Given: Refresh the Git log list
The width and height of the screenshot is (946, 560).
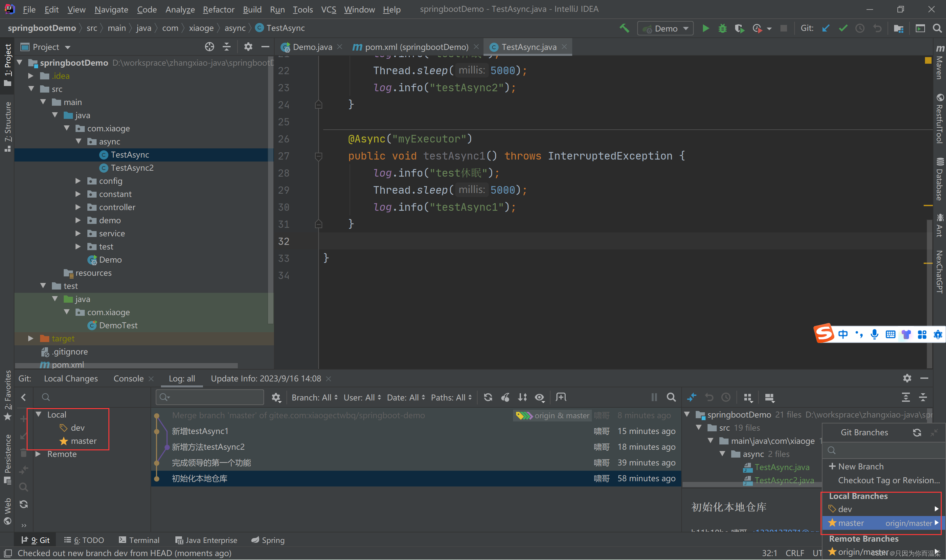Looking at the screenshot, I should point(488,398).
